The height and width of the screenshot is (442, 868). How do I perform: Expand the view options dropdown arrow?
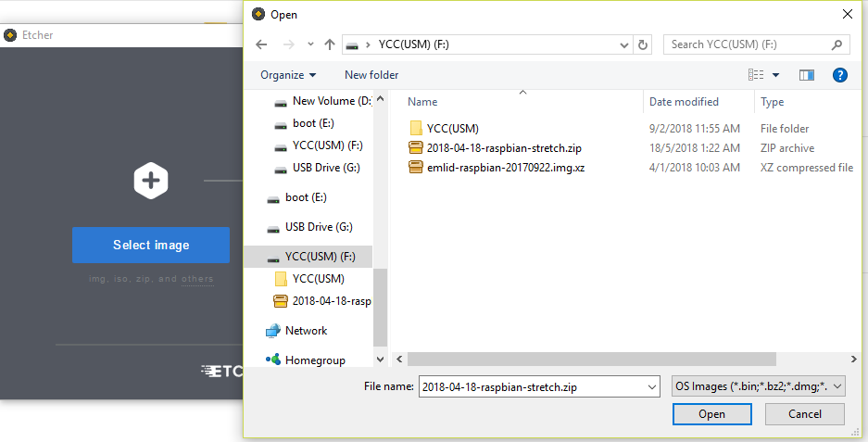(x=775, y=75)
